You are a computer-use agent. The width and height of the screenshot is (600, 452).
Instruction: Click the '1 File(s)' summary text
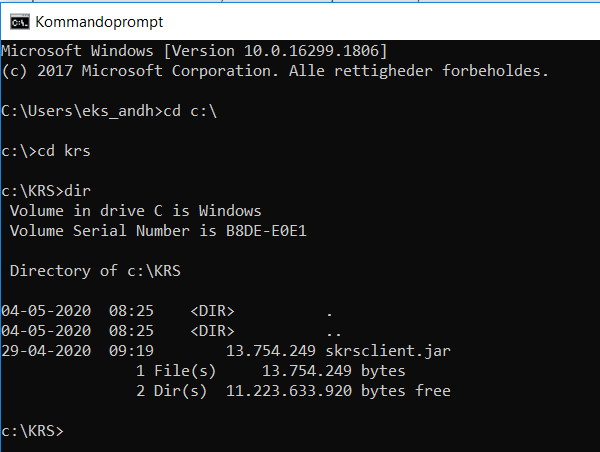175,371
